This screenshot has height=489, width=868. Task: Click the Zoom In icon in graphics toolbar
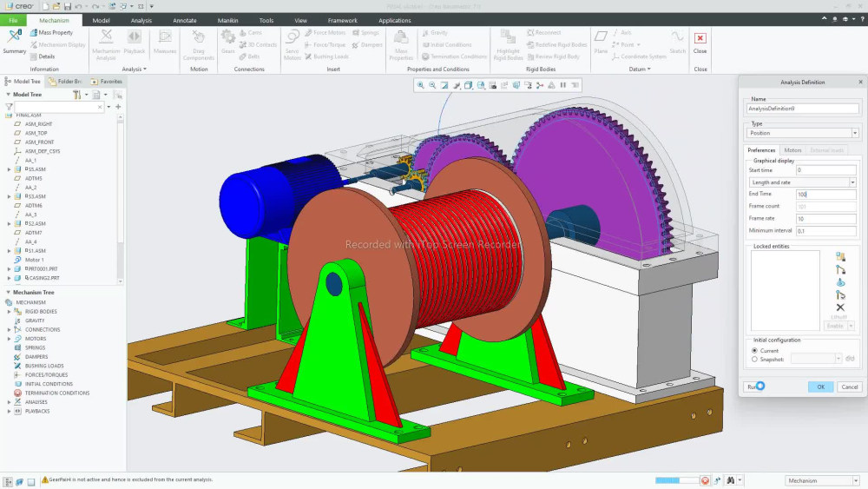421,85
